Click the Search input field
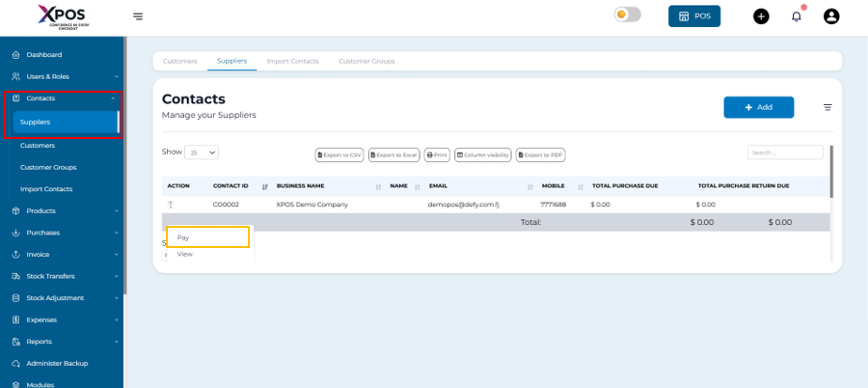 (x=785, y=152)
